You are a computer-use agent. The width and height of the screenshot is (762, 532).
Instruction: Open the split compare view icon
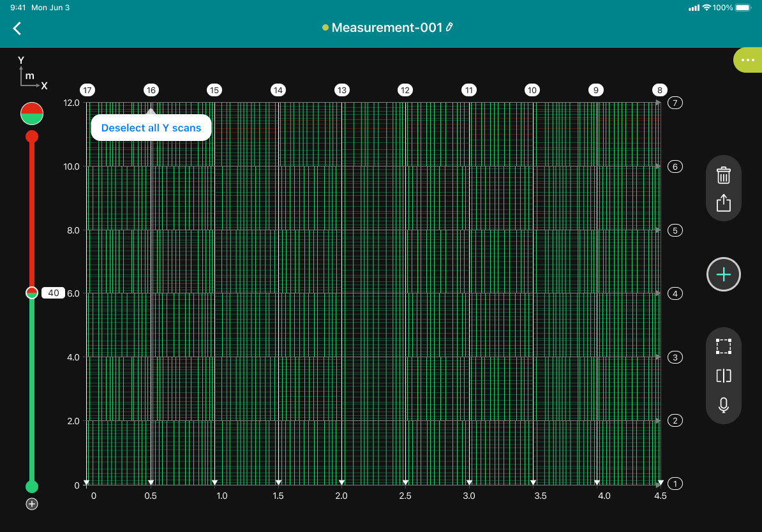(724, 376)
